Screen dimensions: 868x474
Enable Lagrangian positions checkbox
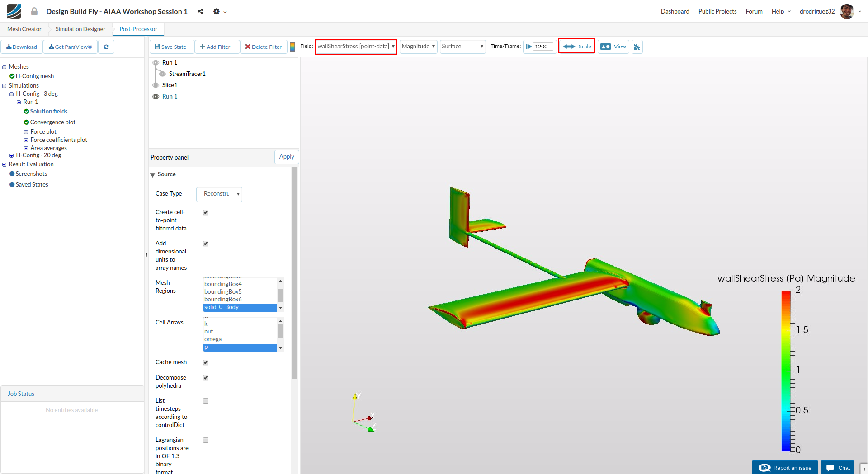coord(206,440)
